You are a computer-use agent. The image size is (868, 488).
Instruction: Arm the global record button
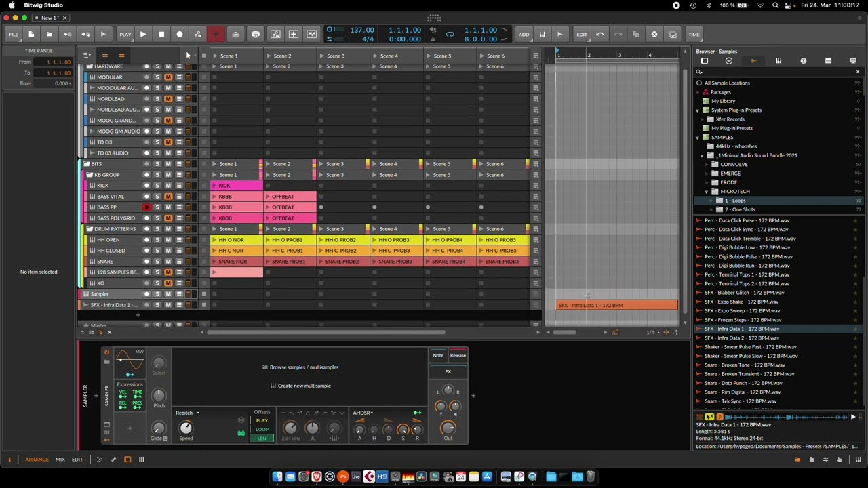pos(180,34)
